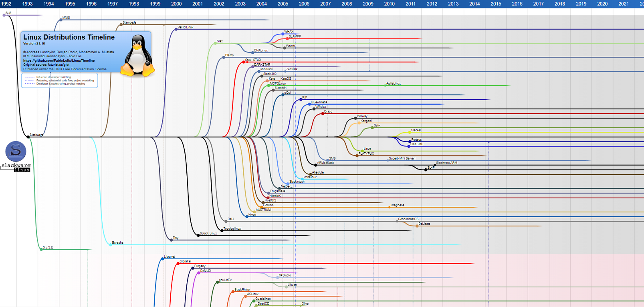This screenshot has width=644, height=307.
Task: Click the blue Slackware S logo
Action: 16,151
